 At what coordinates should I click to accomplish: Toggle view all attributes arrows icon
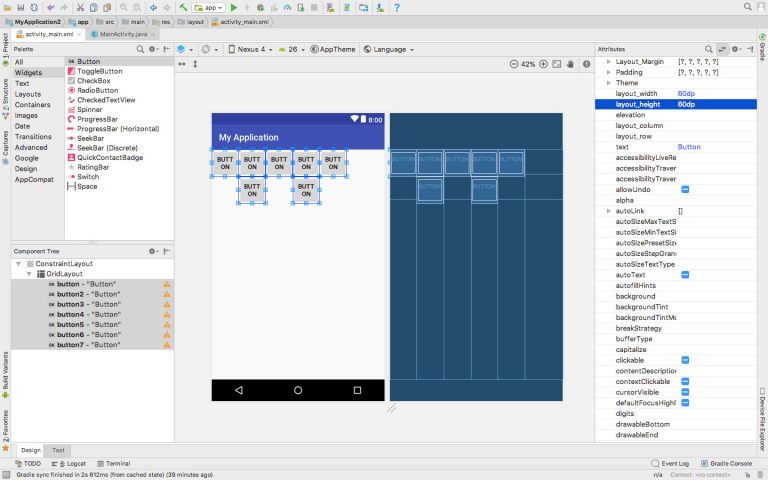722,49
